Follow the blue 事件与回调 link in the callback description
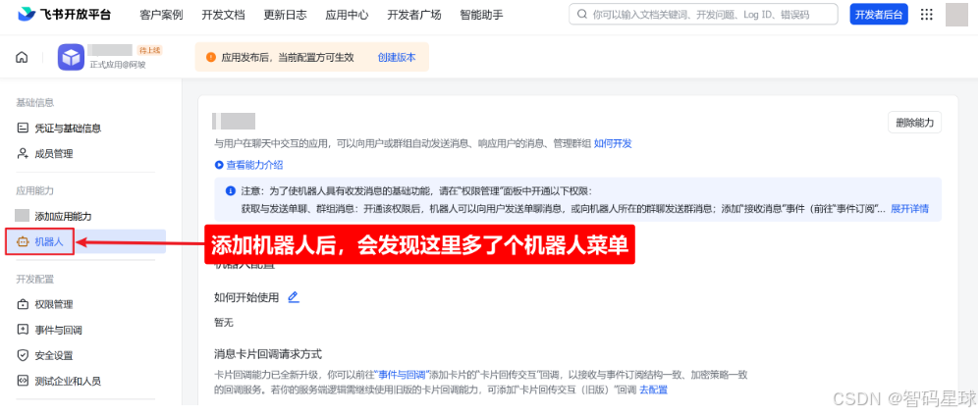The width and height of the screenshot is (980, 416). [402, 375]
